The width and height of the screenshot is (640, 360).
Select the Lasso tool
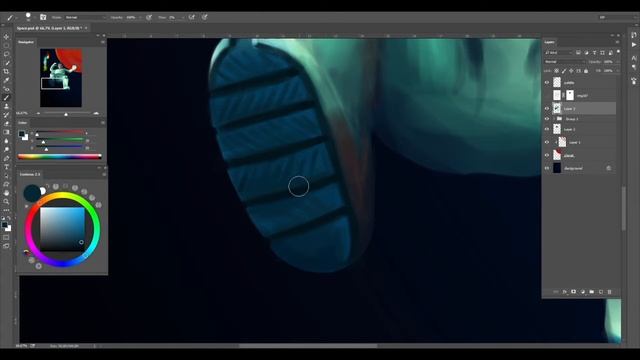pyautogui.click(x=6, y=54)
